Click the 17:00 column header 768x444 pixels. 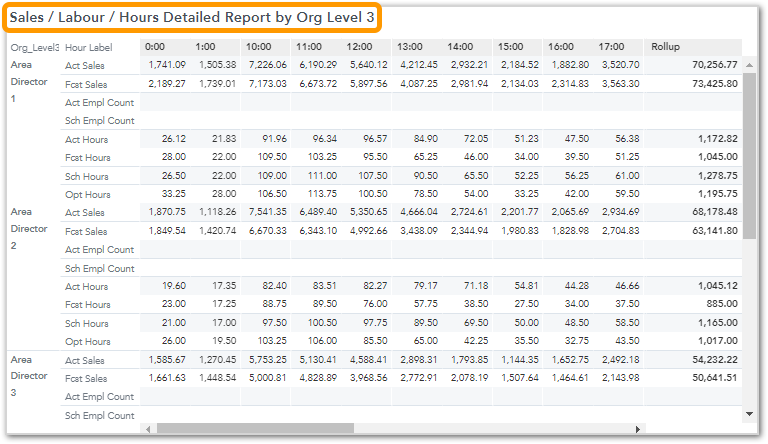[611, 47]
